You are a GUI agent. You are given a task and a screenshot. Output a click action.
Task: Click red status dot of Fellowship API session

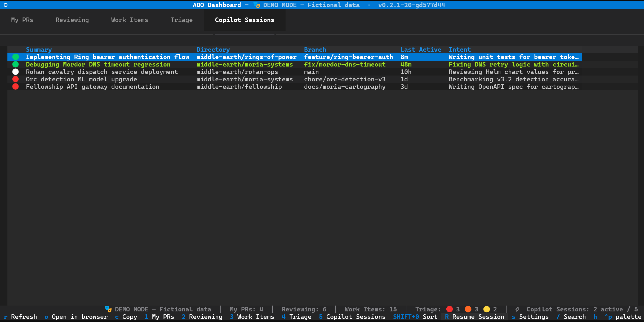pos(16,87)
